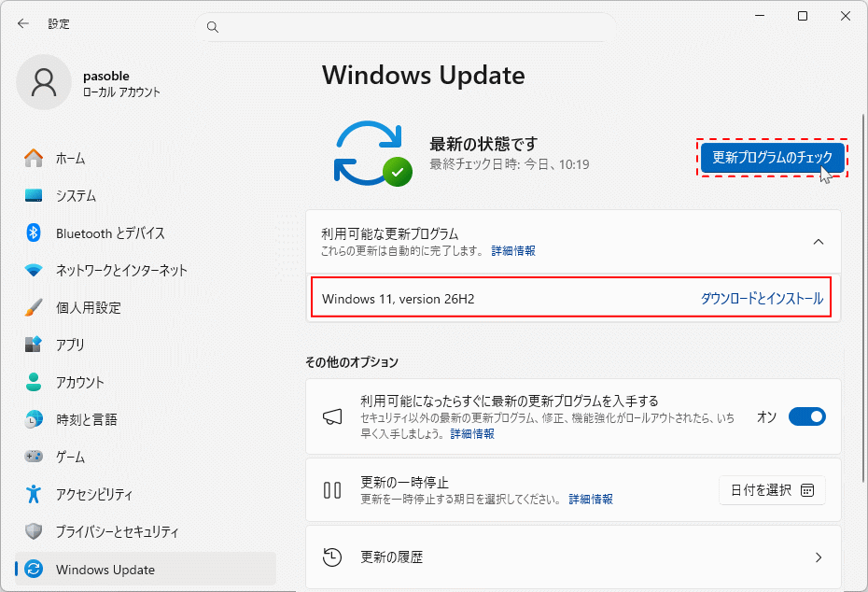Click the Windows Update page title
The width and height of the screenshot is (868, 592).
point(424,76)
